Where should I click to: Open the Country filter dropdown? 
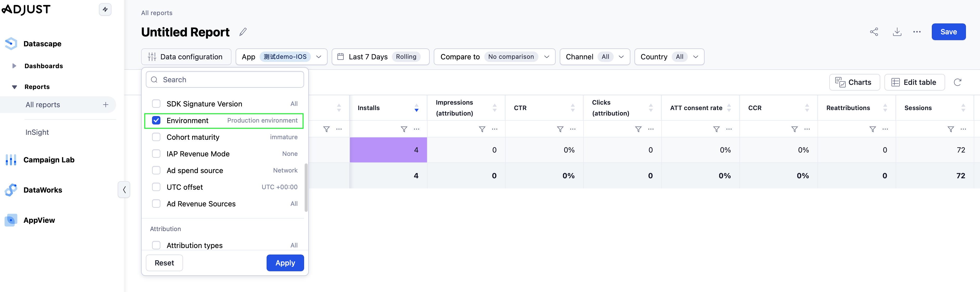[669, 57]
